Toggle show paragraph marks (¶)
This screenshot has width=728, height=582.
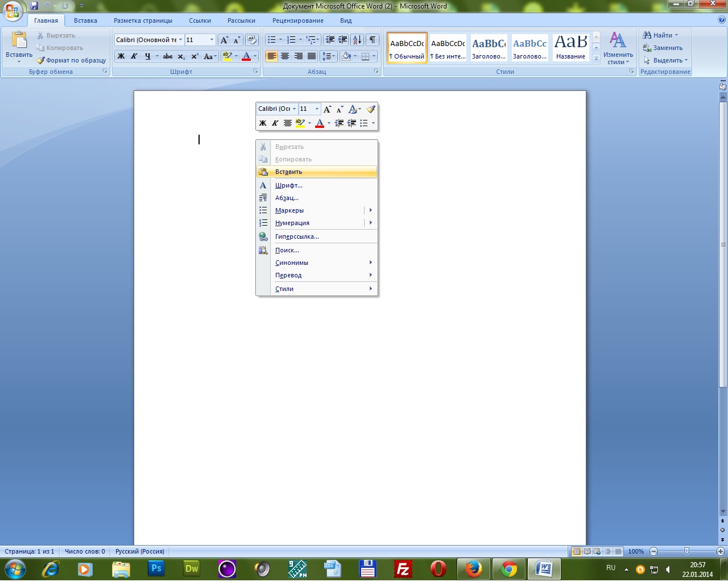(372, 40)
